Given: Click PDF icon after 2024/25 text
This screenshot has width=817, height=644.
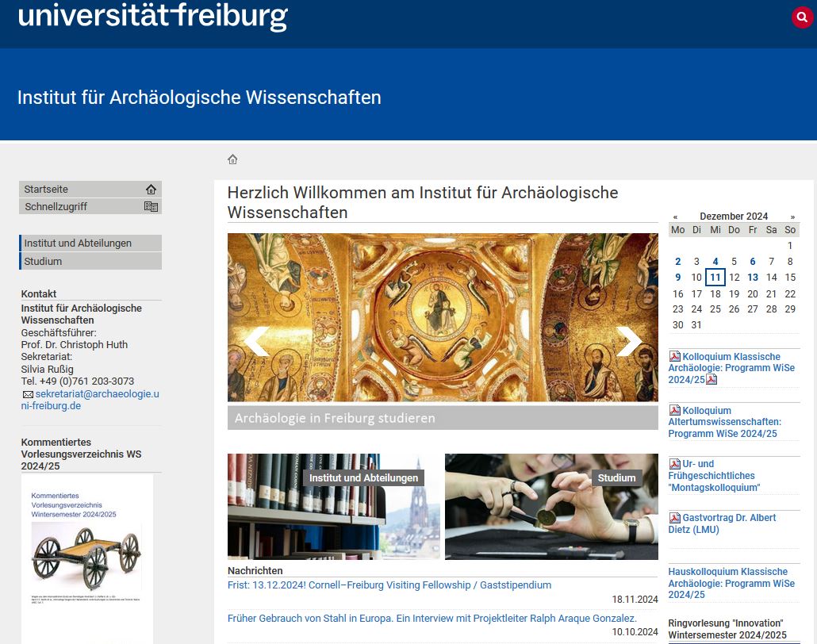Looking at the screenshot, I should pyautogui.click(x=712, y=379).
